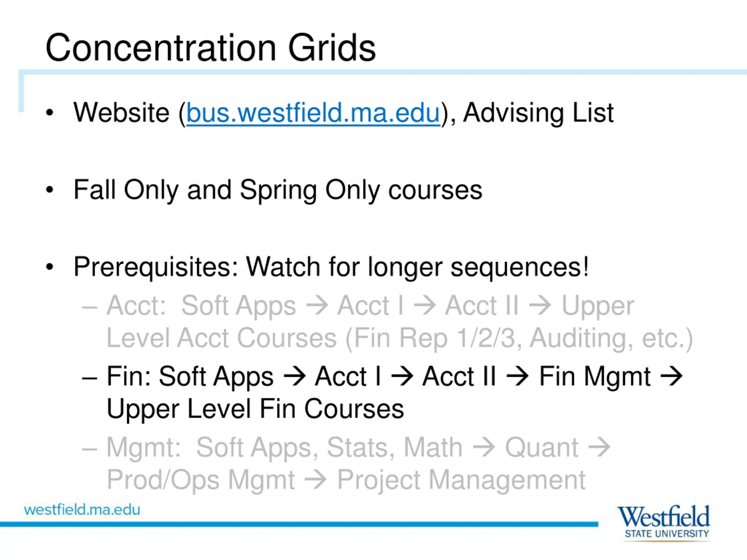747x560 pixels.
Task: Click the Advising List text
Action: point(538,113)
